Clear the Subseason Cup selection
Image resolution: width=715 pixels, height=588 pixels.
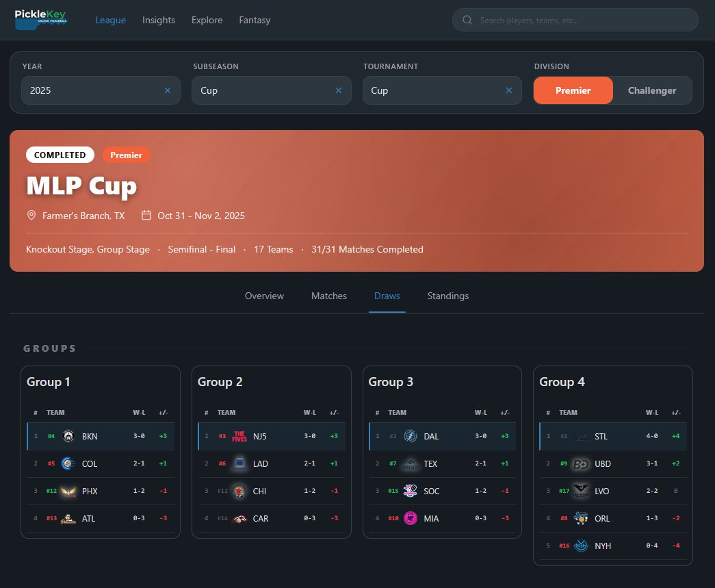(339, 90)
